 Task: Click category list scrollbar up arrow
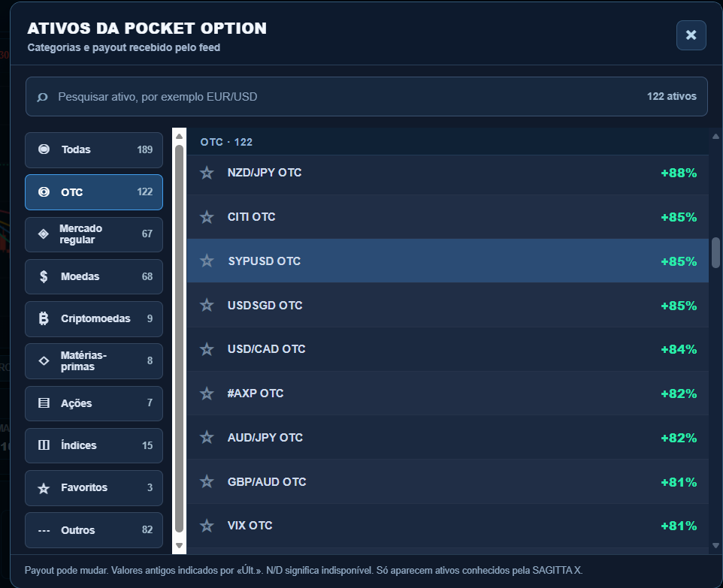click(x=180, y=137)
